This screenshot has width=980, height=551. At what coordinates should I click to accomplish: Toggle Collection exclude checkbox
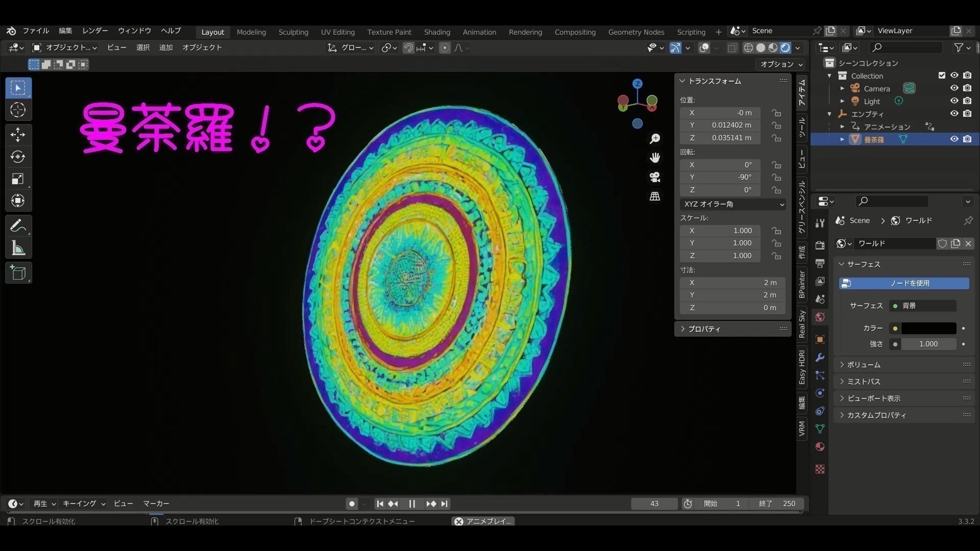coord(942,76)
